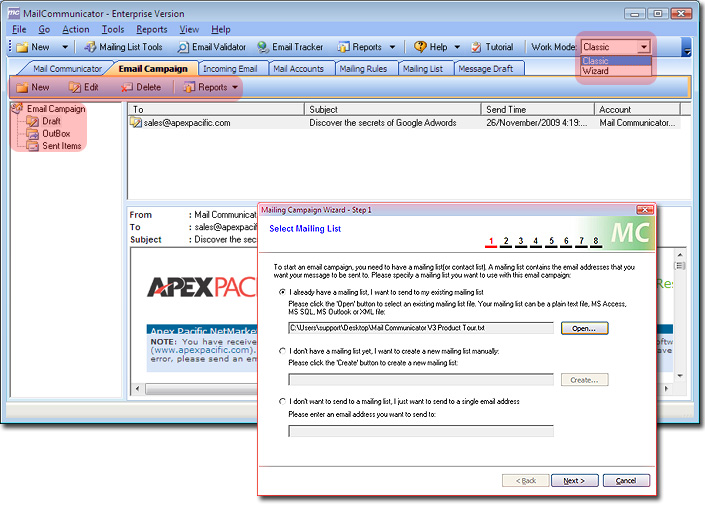Launch the Email Validator tool
This screenshot has width=705, height=510.
click(x=212, y=47)
